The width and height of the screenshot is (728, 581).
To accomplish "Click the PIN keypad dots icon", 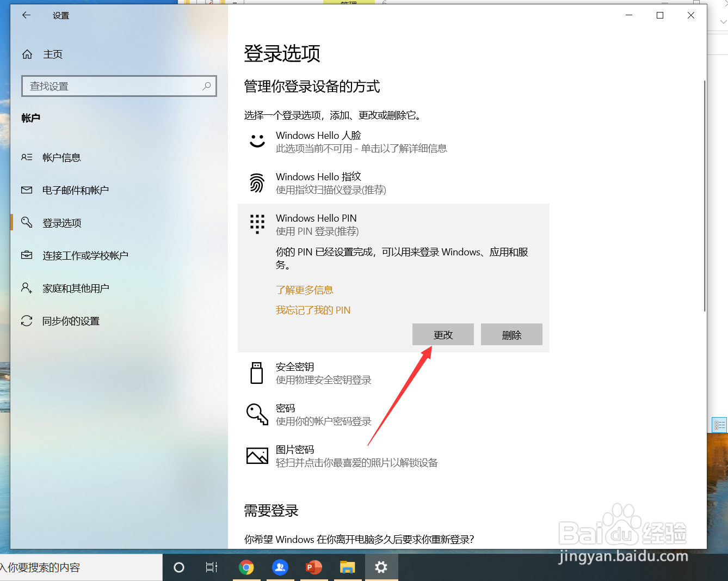I will tap(257, 224).
